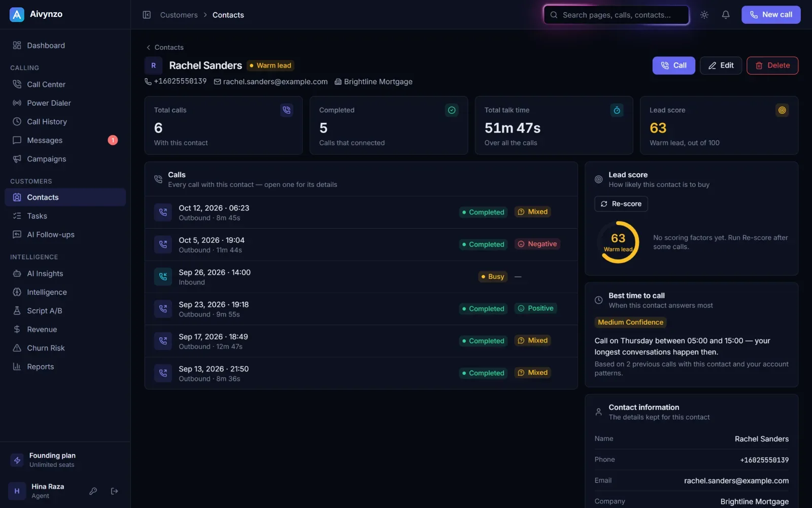Open the Sep 26, 2026 inbound call
Image resolution: width=812 pixels, height=508 pixels.
[361, 277]
